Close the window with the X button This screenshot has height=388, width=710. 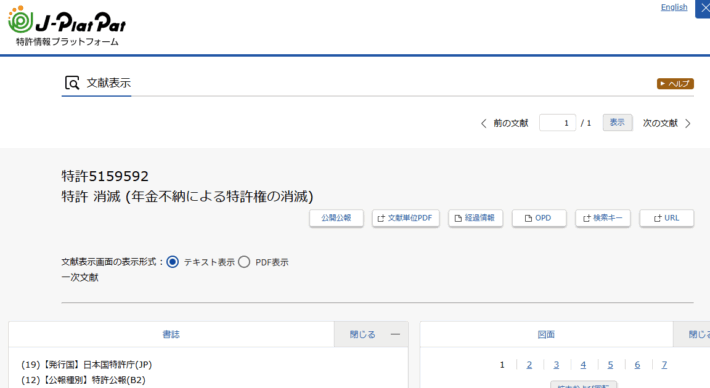(704, 9)
